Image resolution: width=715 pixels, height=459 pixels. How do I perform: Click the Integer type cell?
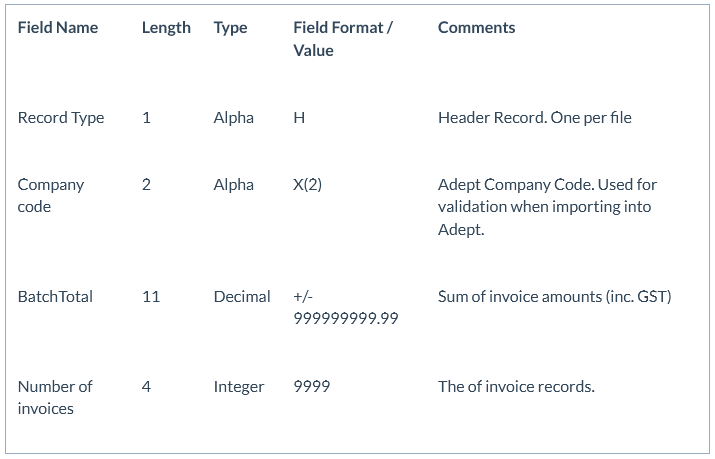pyautogui.click(x=239, y=387)
